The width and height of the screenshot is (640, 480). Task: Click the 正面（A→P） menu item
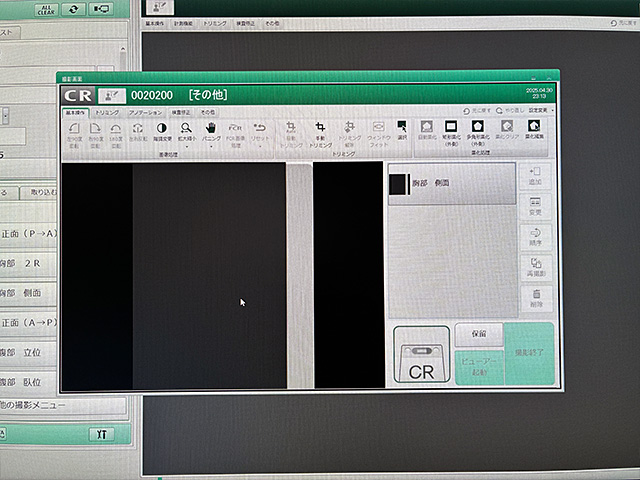[x=28, y=323]
